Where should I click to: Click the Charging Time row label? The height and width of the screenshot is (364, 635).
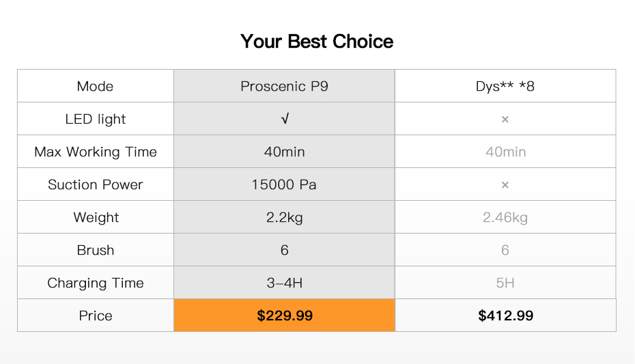pos(96,283)
